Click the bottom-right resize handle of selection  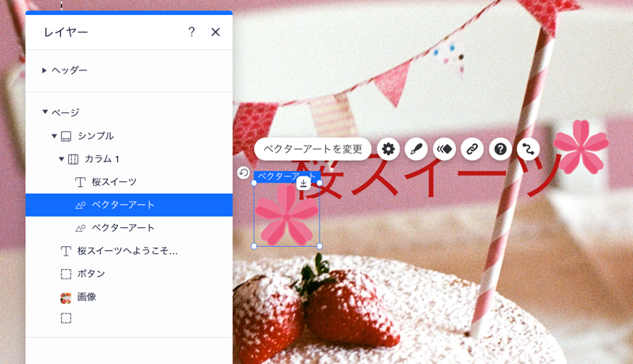[320, 246]
